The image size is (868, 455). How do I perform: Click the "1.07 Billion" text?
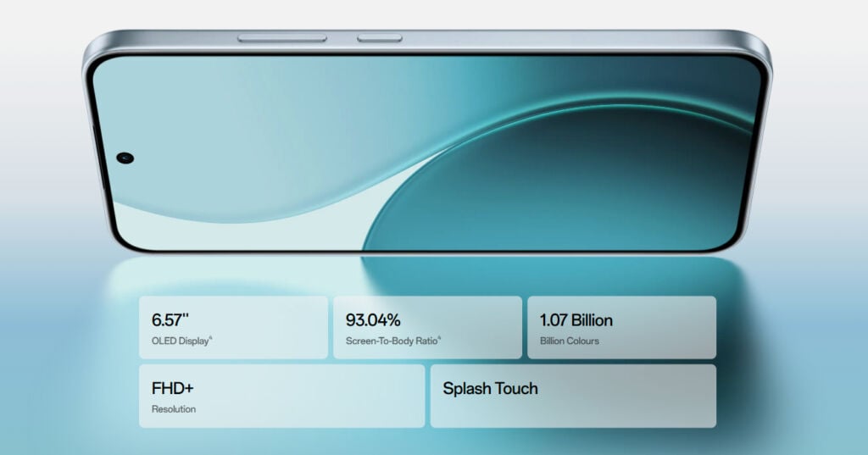click(x=576, y=320)
